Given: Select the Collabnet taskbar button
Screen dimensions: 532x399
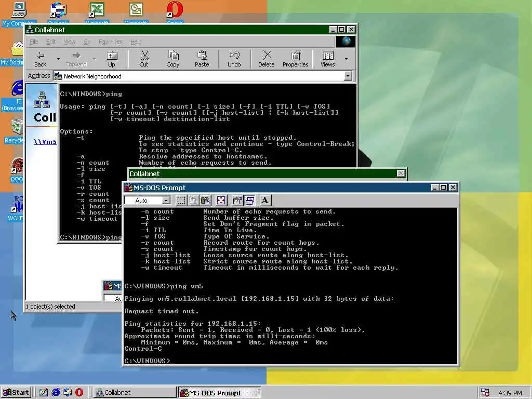Looking at the screenshot, I should pos(134,393).
